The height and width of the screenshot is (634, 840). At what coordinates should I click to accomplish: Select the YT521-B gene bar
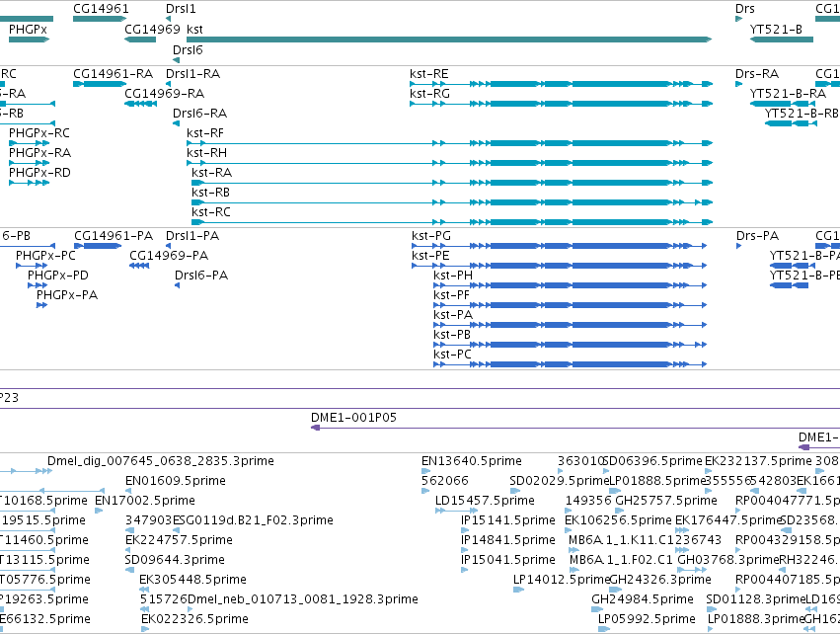tap(782, 40)
